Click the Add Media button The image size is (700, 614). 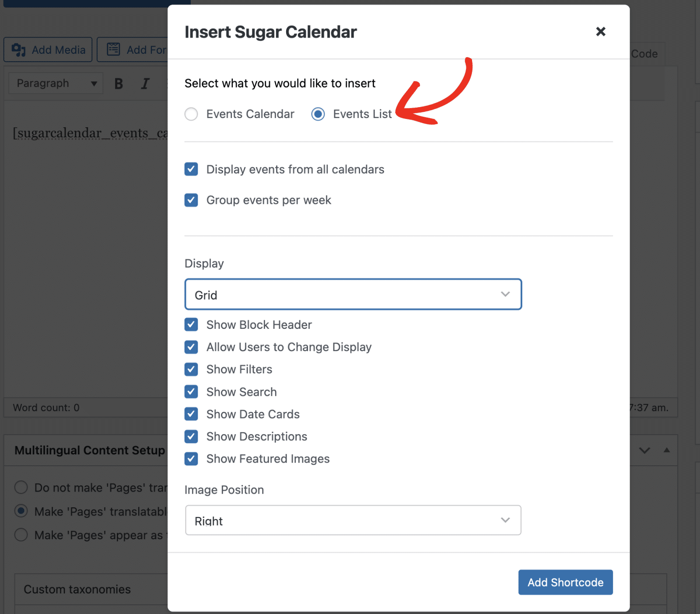click(x=48, y=50)
